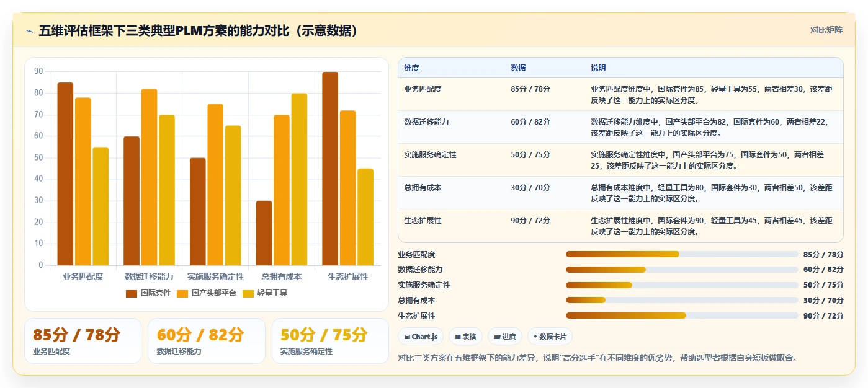Image resolution: width=868 pixels, height=388 pixels.
Task: Click the 国产头部平台 bar for 数据迁移能力
Action: coord(149,177)
